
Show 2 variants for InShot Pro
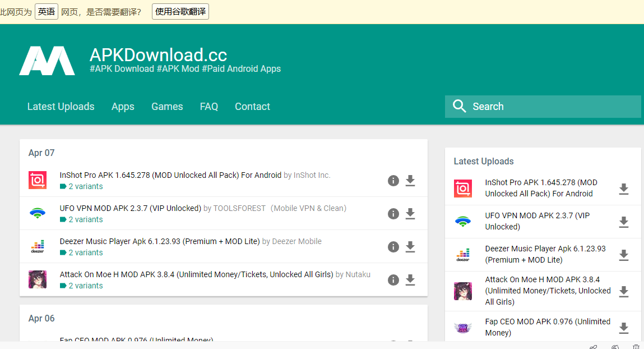81,186
